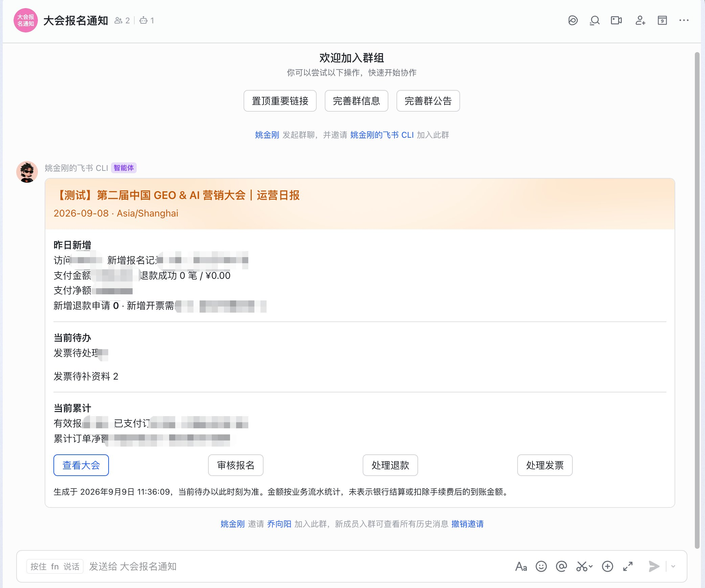This screenshot has width=705, height=588.
Task: Open the plus attachment menu
Action: click(608, 566)
